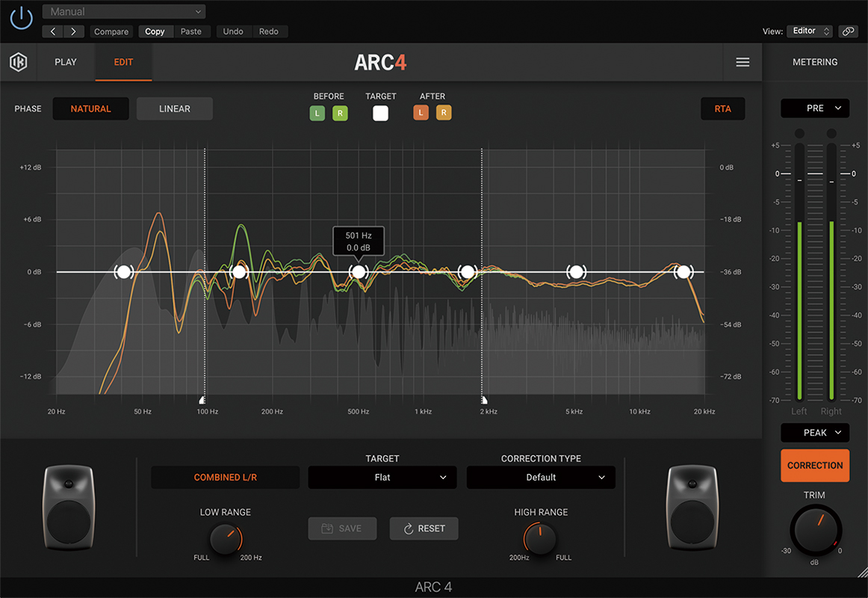
Task: Click the Compare button
Action: pos(111,31)
